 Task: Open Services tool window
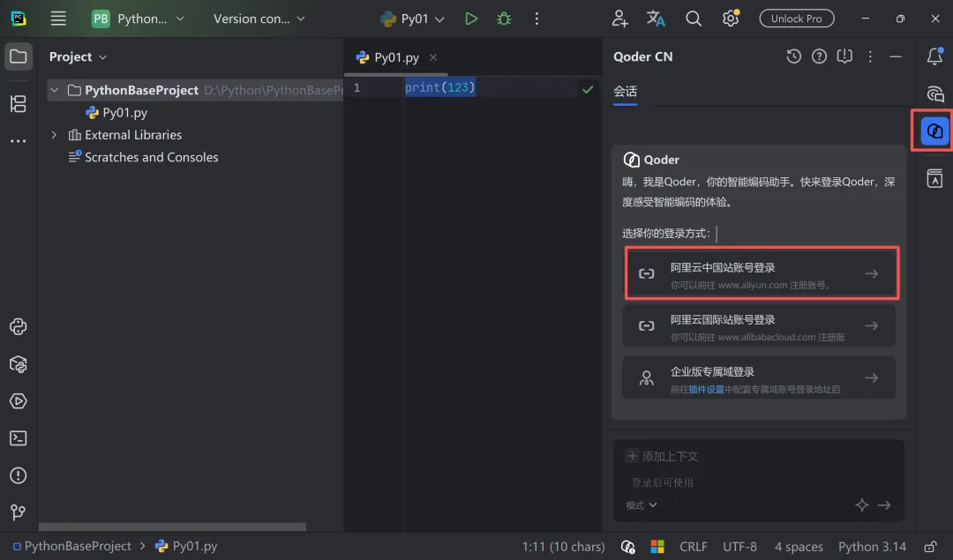(x=19, y=401)
